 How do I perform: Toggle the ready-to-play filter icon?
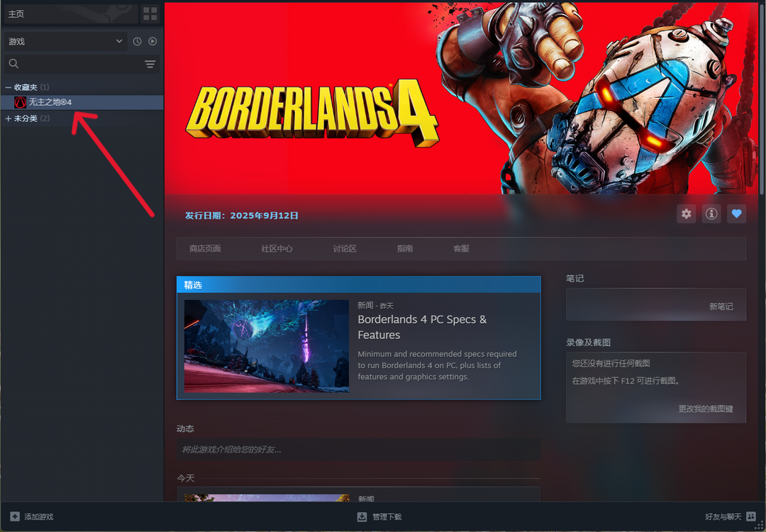click(x=152, y=42)
